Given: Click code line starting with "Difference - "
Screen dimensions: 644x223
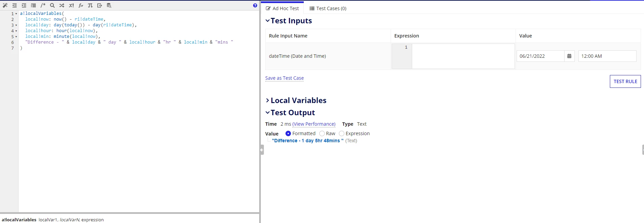Looking at the screenshot, I should point(129,42).
